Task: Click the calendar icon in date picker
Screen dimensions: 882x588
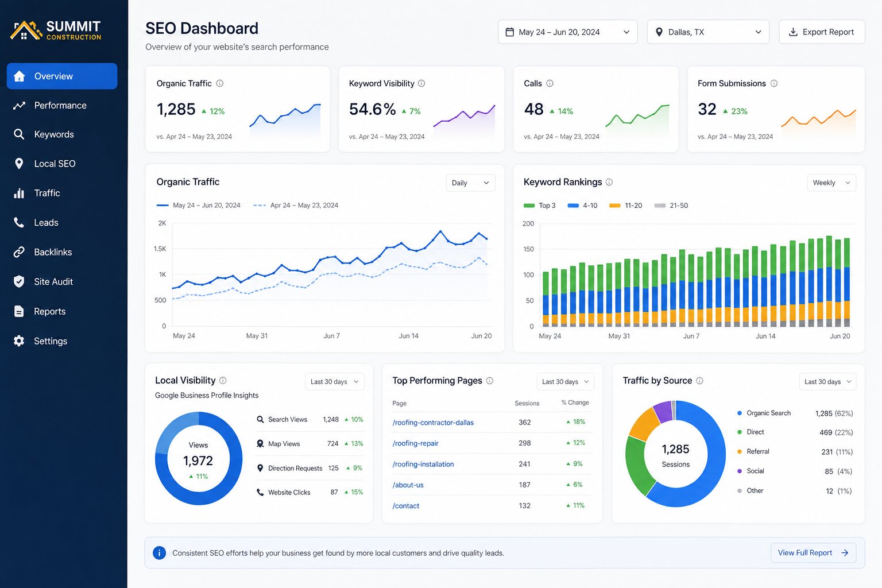Action: [x=509, y=32]
